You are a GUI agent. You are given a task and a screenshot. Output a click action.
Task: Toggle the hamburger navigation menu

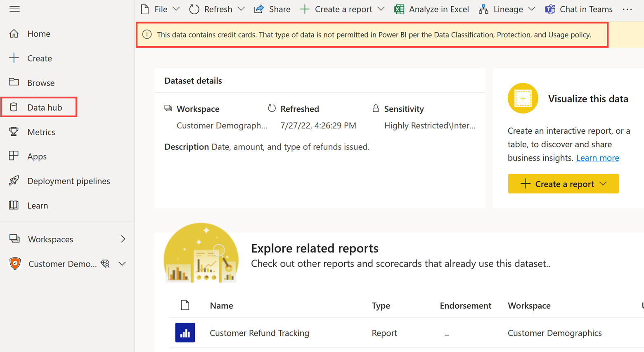pos(14,9)
